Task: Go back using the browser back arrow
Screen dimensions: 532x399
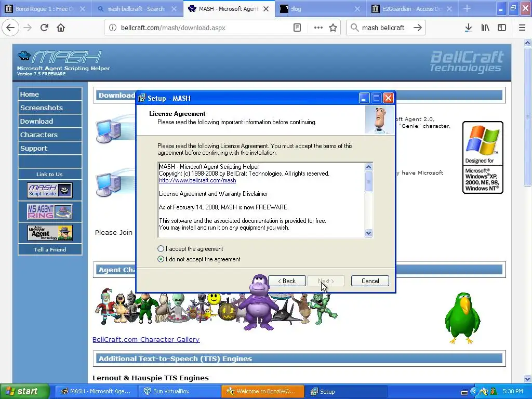Action: tap(10, 28)
